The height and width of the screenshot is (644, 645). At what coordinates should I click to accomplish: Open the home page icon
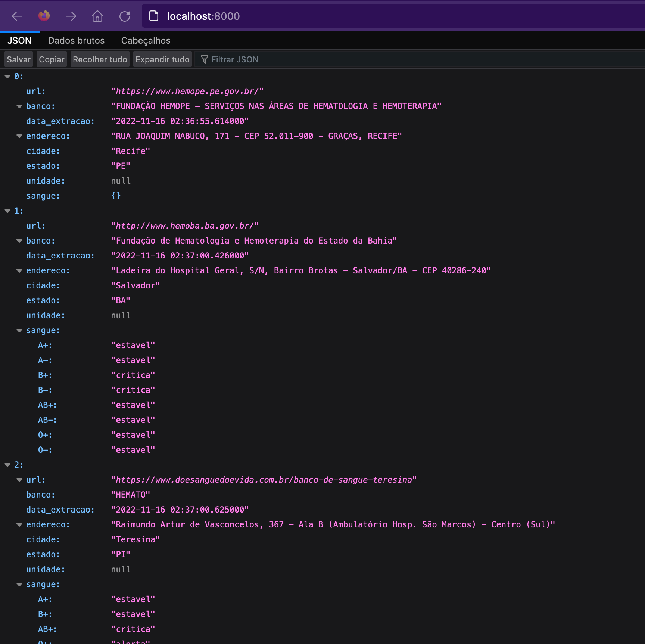[x=97, y=16]
